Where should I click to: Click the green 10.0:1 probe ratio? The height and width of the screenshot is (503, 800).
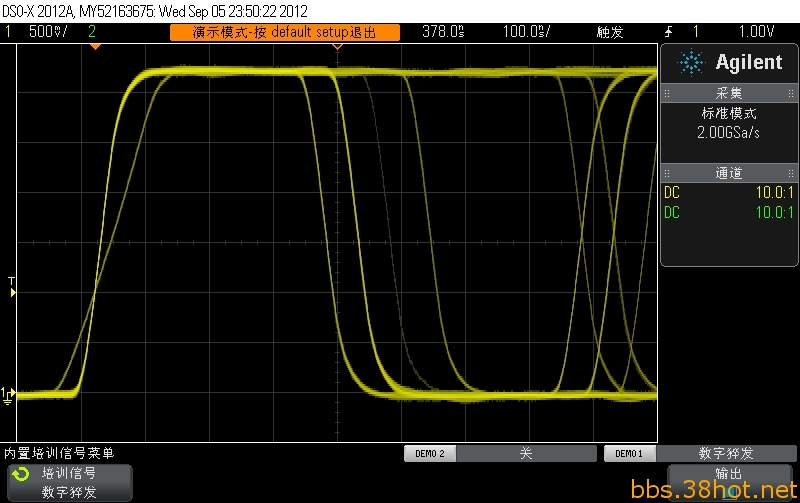pos(774,212)
